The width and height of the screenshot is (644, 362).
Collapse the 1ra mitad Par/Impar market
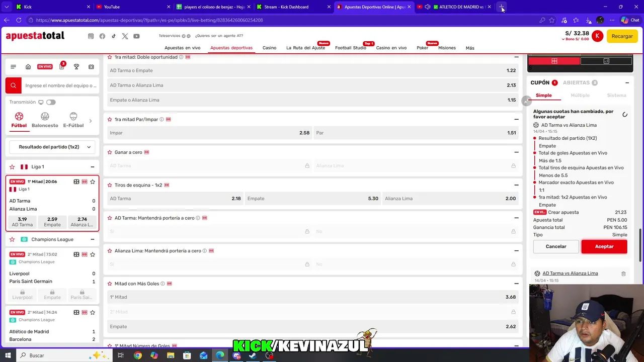(x=516, y=119)
